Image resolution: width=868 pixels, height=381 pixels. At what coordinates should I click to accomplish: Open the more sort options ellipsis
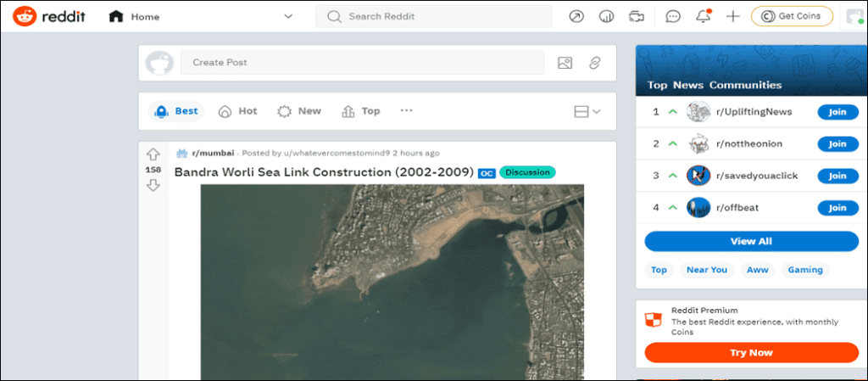[x=407, y=111]
